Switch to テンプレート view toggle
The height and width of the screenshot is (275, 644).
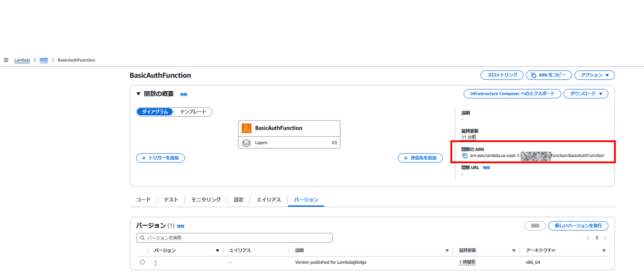tap(193, 112)
